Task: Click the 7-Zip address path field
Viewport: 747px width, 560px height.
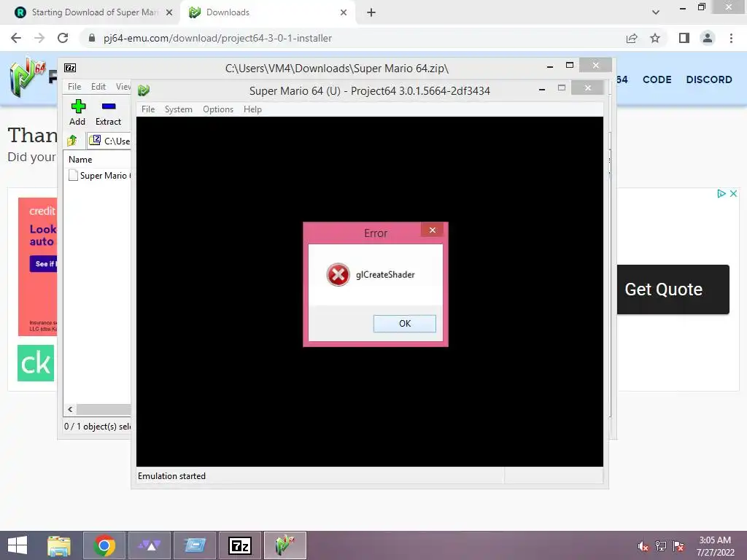Action: click(109, 141)
